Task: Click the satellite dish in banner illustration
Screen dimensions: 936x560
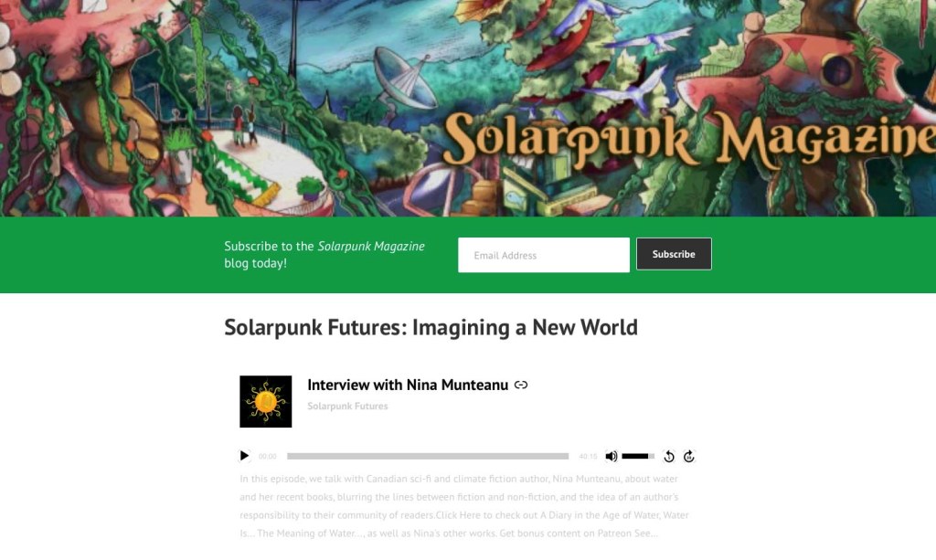Action: click(x=406, y=80)
